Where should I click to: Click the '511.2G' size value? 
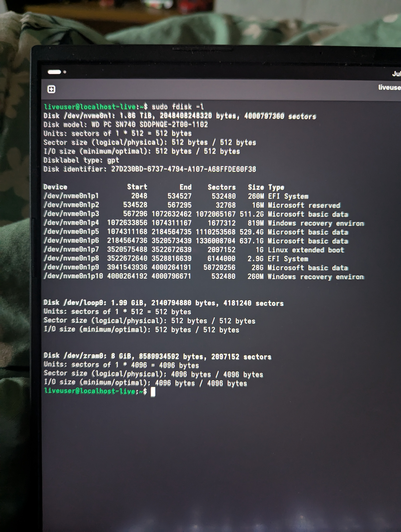click(252, 214)
